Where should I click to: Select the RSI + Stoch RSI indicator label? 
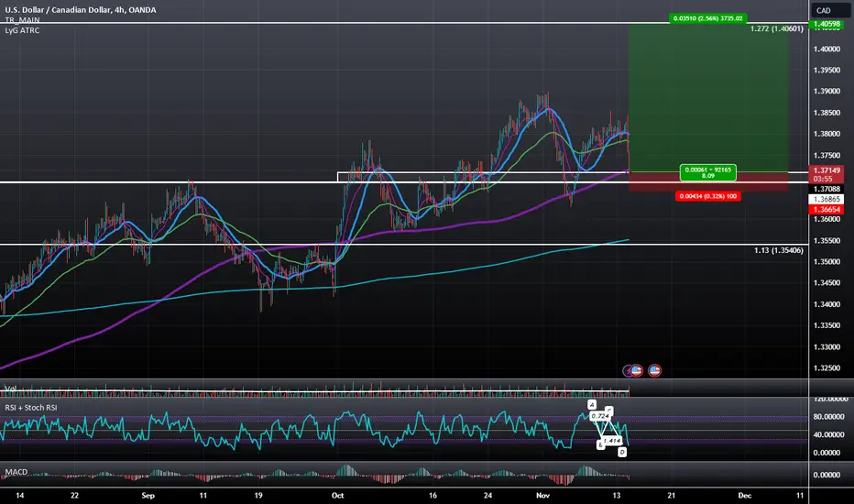click(31, 408)
